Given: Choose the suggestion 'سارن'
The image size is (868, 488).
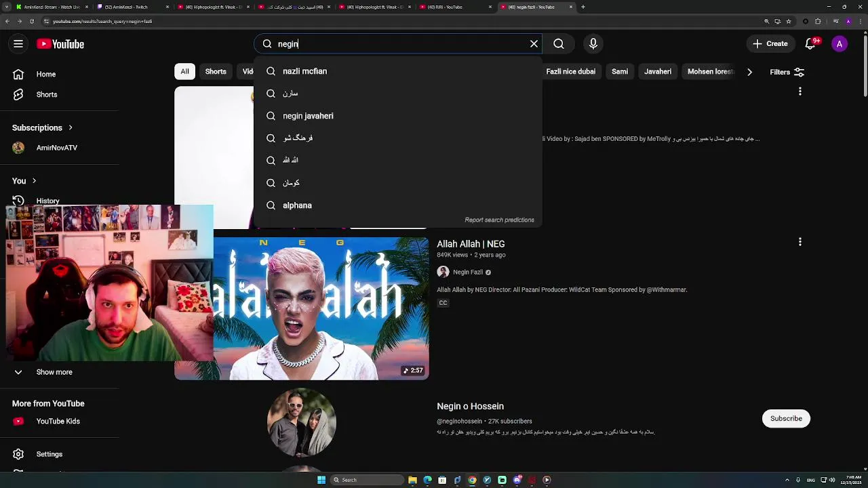Looking at the screenshot, I should point(398,94).
